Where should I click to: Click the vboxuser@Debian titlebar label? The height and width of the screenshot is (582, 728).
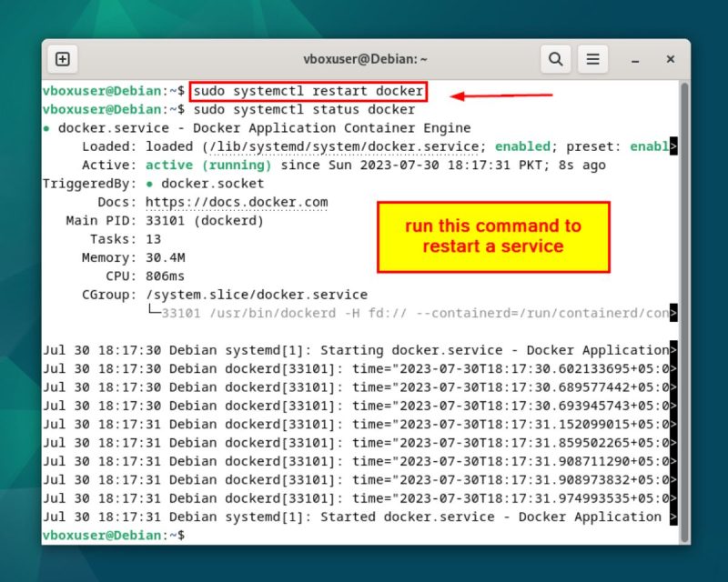pyautogui.click(x=365, y=58)
